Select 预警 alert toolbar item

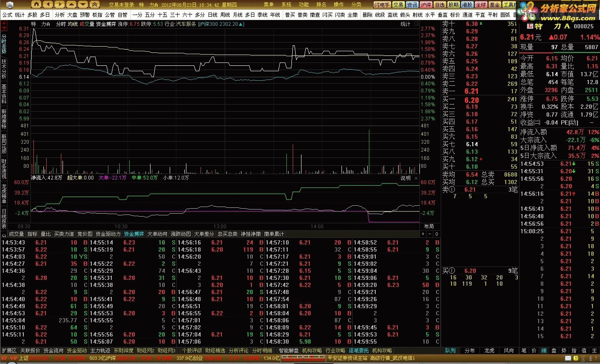coord(85,15)
